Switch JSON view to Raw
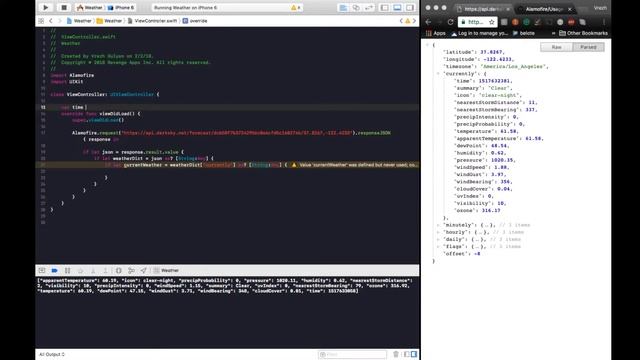640x360 pixels. tap(556, 47)
